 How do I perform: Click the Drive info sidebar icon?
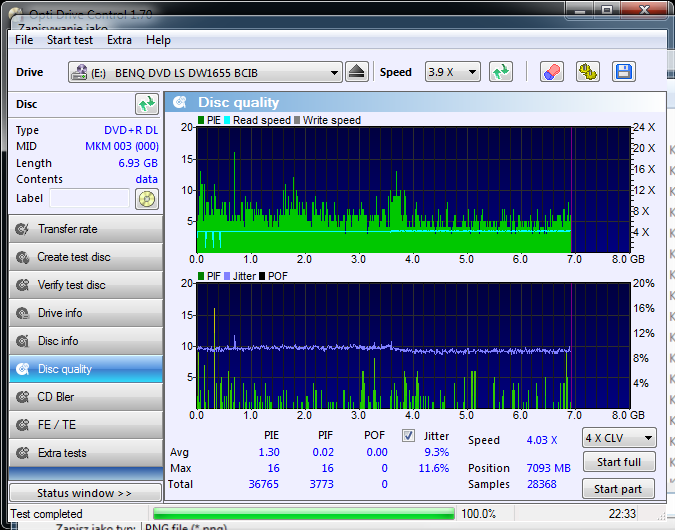[x=22, y=313]
